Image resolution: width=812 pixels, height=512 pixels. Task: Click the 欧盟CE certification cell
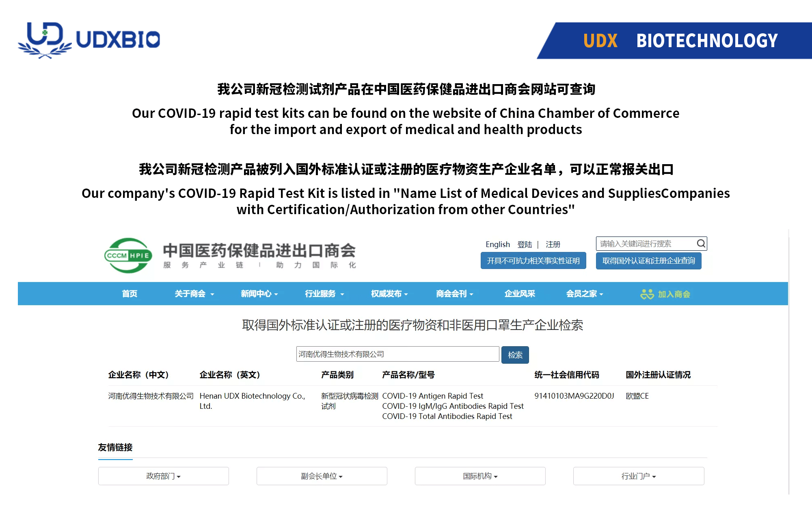coord(637,396)
